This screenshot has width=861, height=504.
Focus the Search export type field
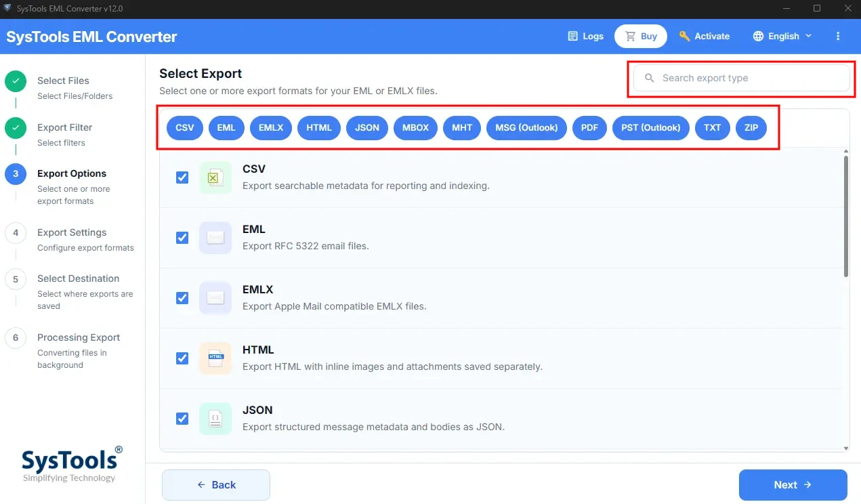coord(741,78)
